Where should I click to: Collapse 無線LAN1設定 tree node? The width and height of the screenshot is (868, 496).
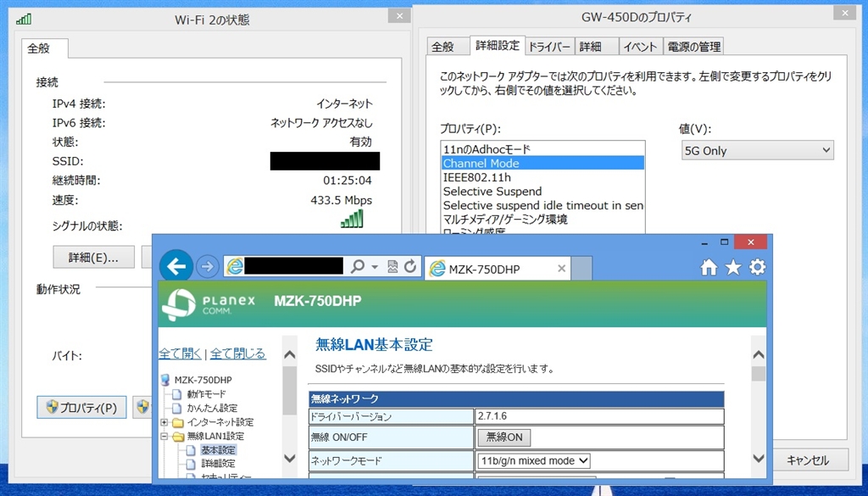click(164, 436)
